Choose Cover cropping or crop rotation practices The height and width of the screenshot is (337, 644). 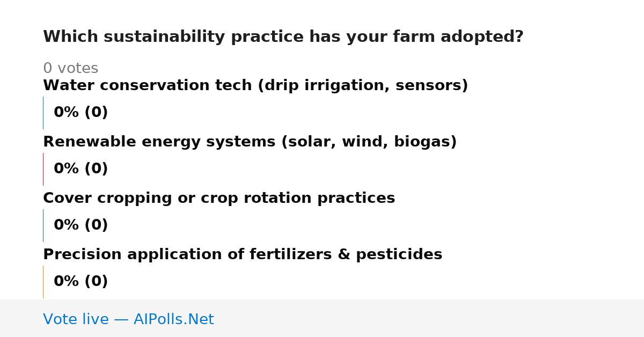(219, 199)
